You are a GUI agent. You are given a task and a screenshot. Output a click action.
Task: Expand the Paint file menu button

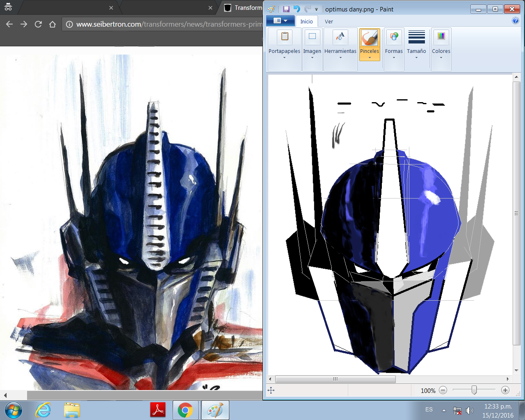coord(280,21)
